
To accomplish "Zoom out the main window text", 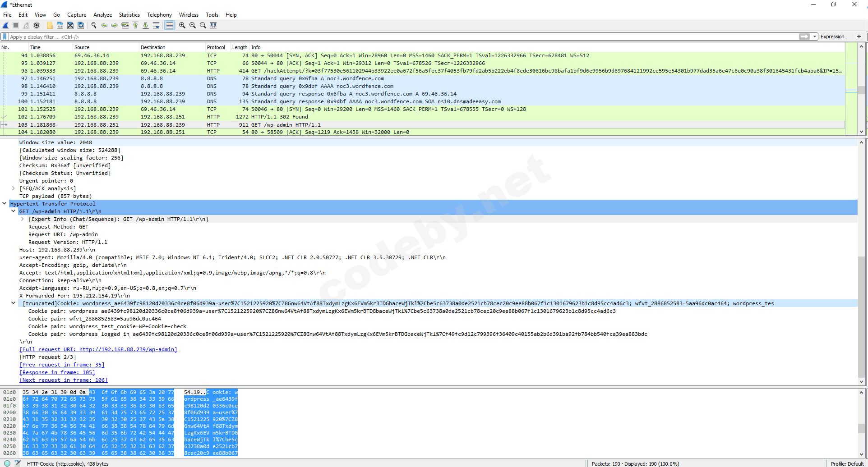I will point(193,25).
